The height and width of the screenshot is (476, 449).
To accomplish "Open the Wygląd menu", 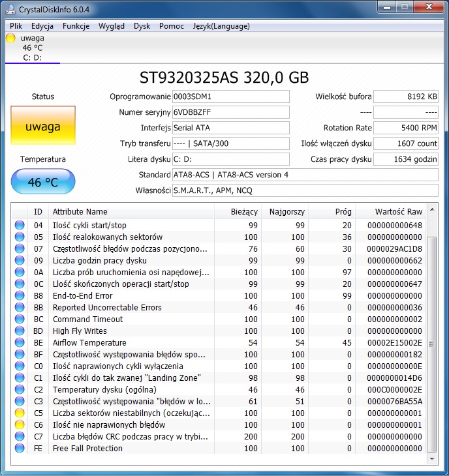I will point(112,26).
